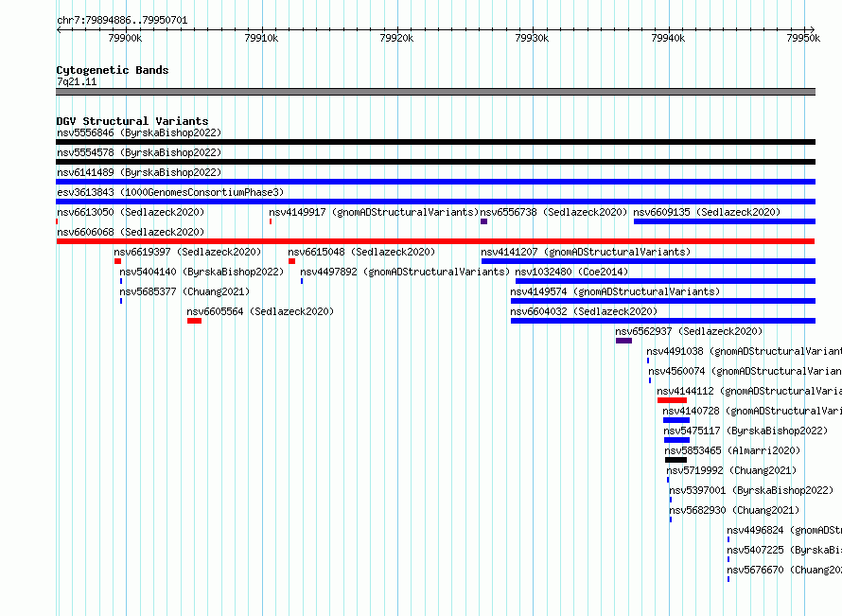Open nsv6605564 (Sedlazeck2020) label
Image resolution: width=842 pixels, height=616 pixels.
(x=260, y=311)
